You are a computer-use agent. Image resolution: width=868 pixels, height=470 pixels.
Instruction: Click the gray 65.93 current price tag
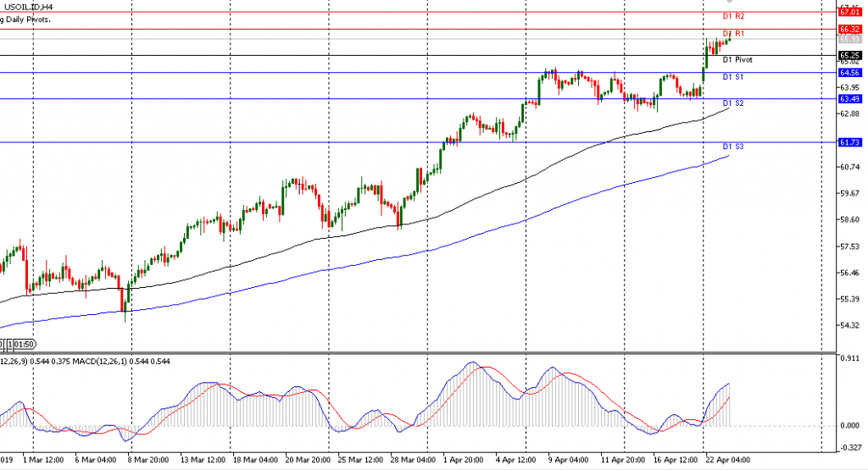click(x=849, y=39)
